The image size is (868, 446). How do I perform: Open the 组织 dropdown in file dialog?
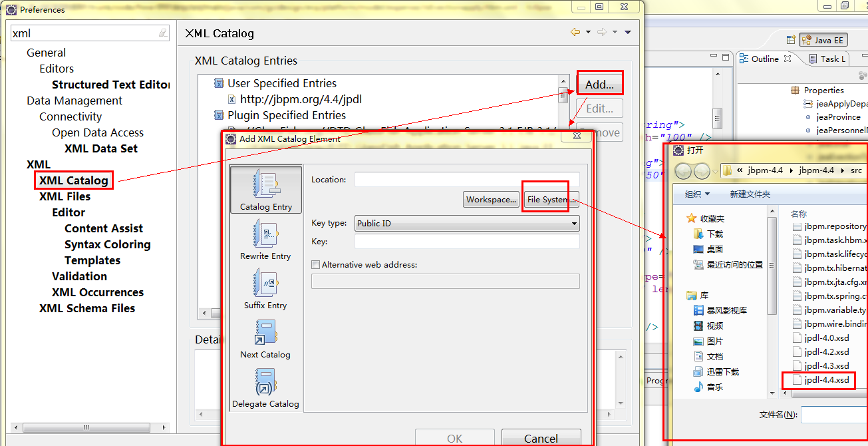pos(698,194)
